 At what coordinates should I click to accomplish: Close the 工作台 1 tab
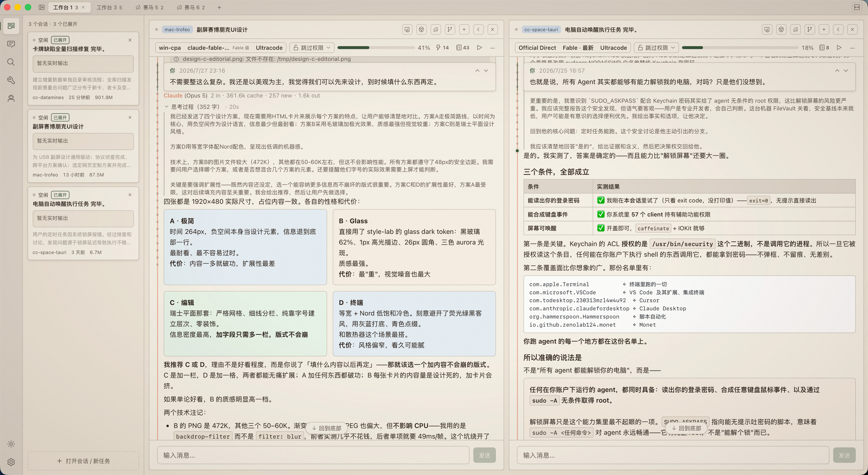83,7
